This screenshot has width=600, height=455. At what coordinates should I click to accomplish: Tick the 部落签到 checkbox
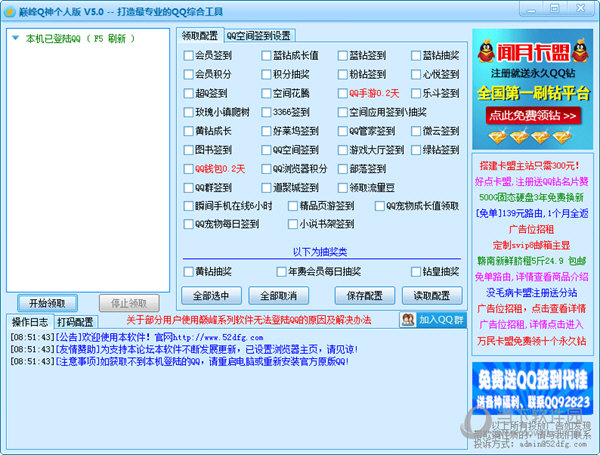click(x=342, y=169)
